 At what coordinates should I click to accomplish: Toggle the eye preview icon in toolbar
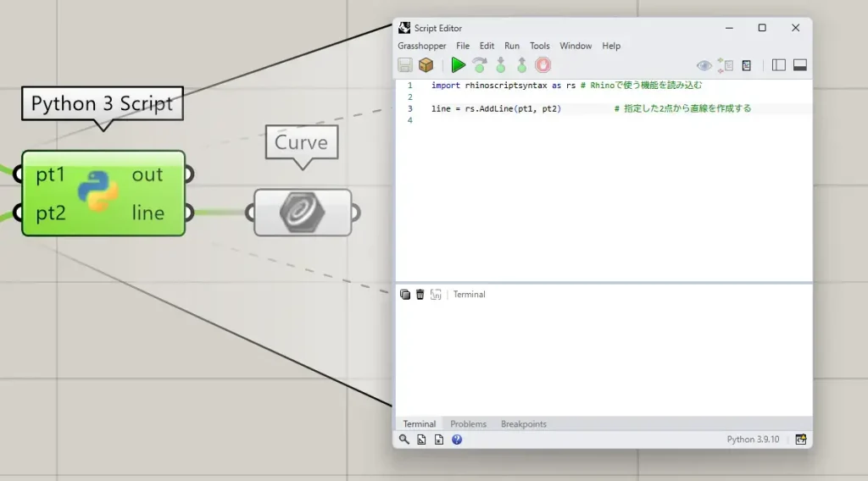tap(704, 65)
